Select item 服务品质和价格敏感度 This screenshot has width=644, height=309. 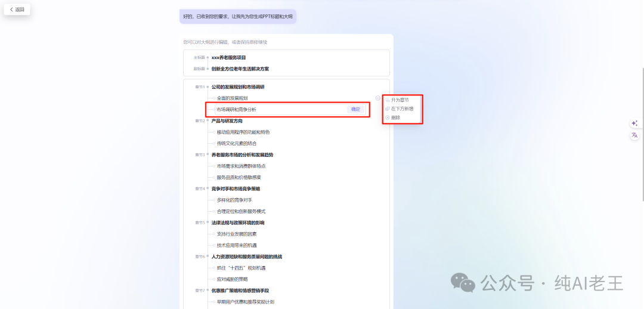click(x=239, y=178)
